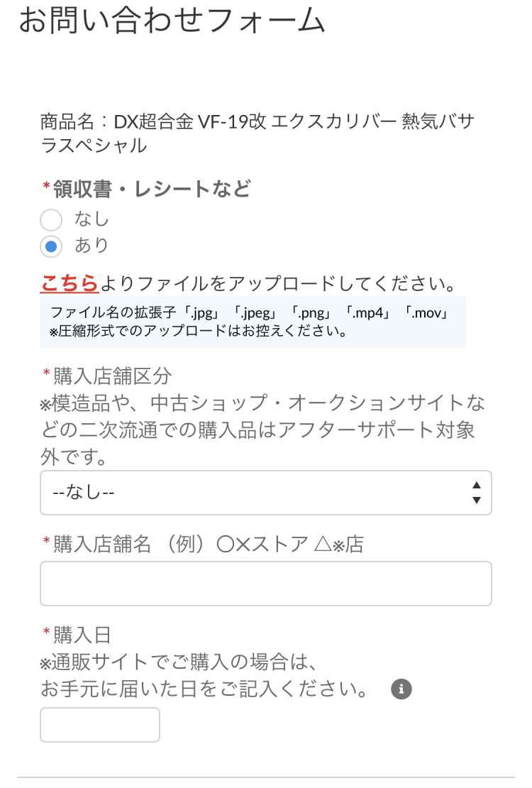Click the secondary market アフターサポート対象外 note

pyautogui.click(x=262, y=430)
